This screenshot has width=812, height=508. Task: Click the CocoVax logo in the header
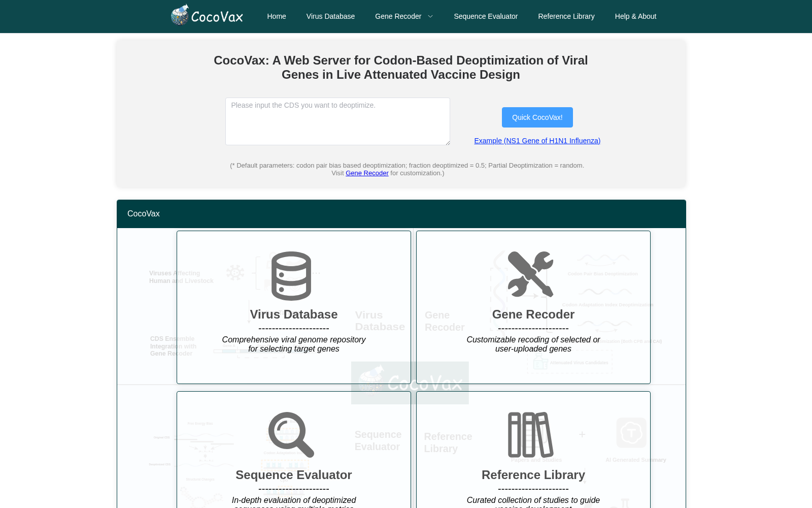point(207,15)
